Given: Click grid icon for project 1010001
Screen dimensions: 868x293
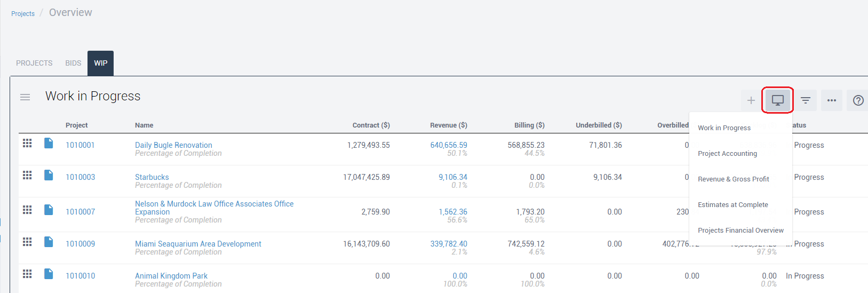Looking at the screenshot, I should pyautogui.click(x=27, y=143).
